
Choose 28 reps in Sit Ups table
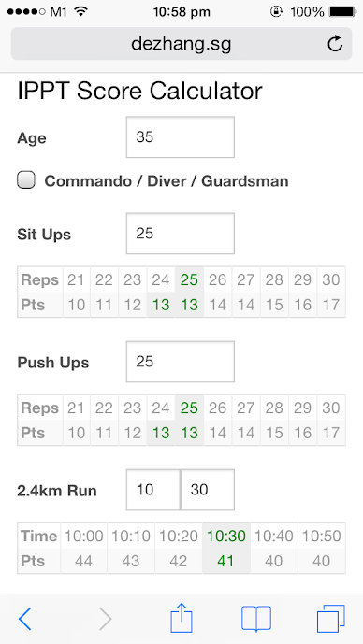click(274, 279)
